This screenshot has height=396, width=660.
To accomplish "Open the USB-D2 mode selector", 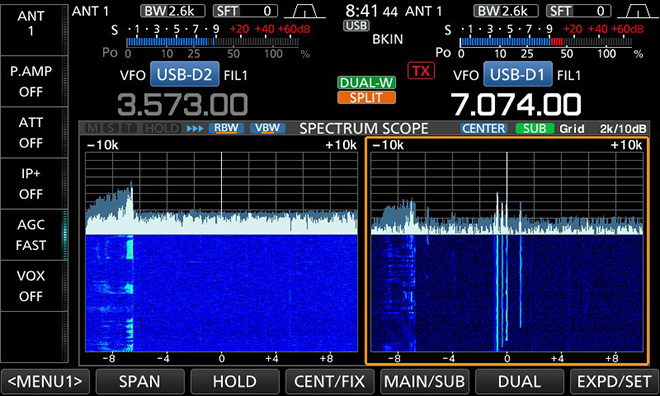I will [x=184, y=74].
